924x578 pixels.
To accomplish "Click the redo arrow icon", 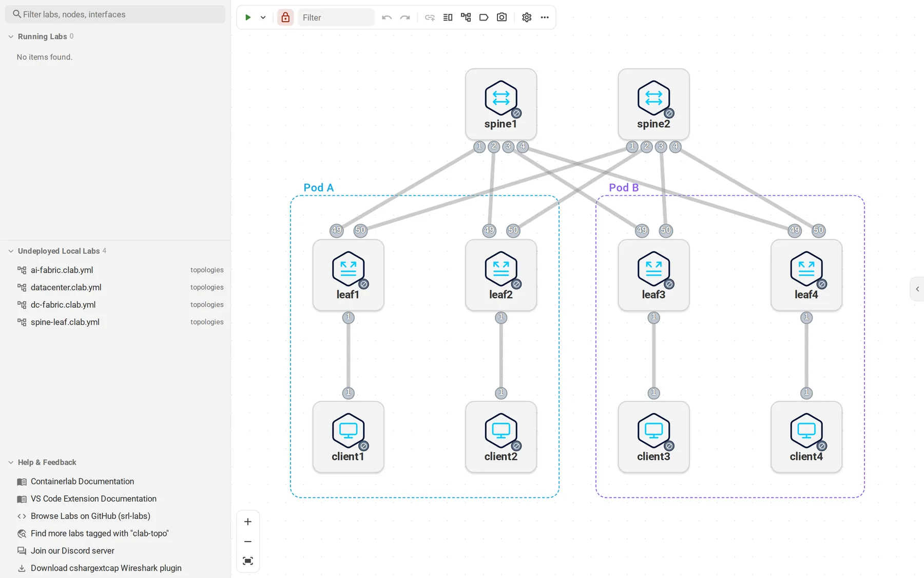I will coord(405,17).
